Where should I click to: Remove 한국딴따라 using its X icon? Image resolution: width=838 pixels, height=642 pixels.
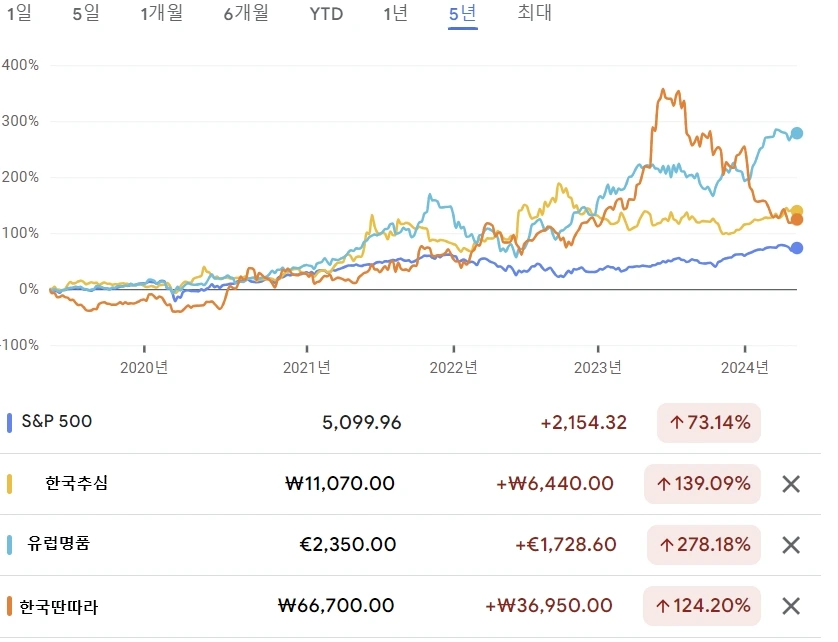point(790,606)
